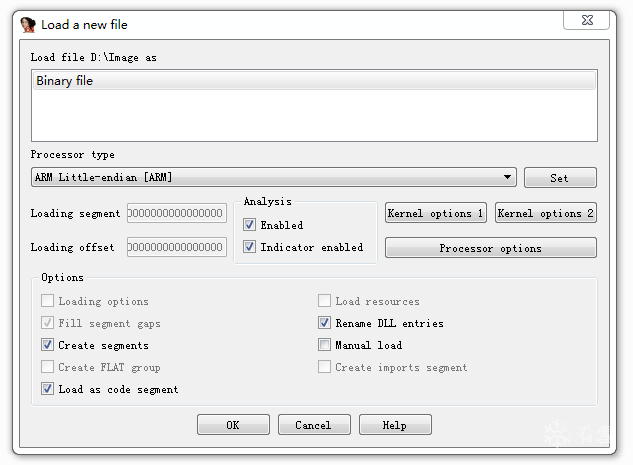Select Binary file in the list
The height and width of the screenshot is (465, 633).
tap(314, 81)
